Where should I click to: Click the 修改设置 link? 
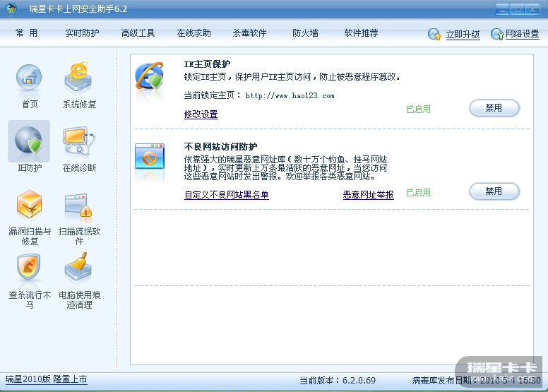[x=201, y=114]
